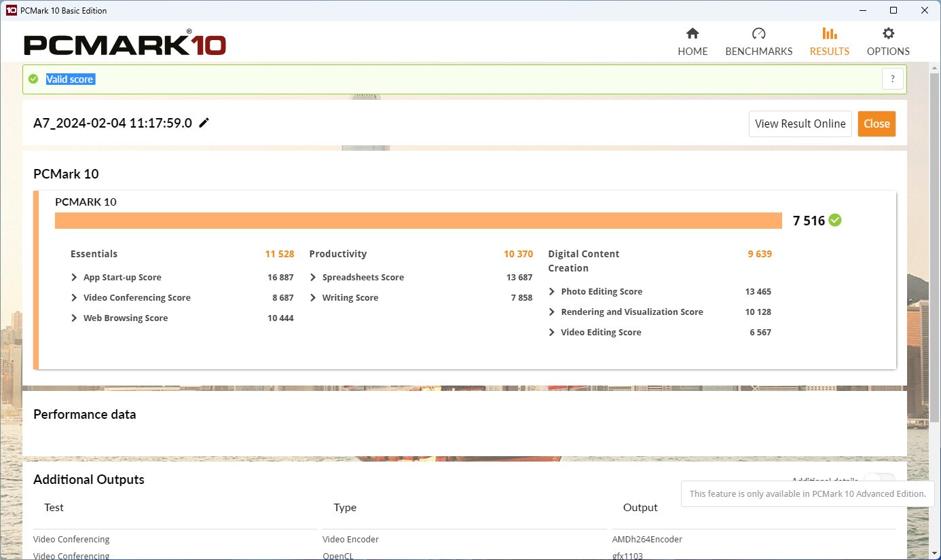The width and height of the screenshot is (941, 560).
Task: Open the OPTIONS tab
Action: [888, 42]
